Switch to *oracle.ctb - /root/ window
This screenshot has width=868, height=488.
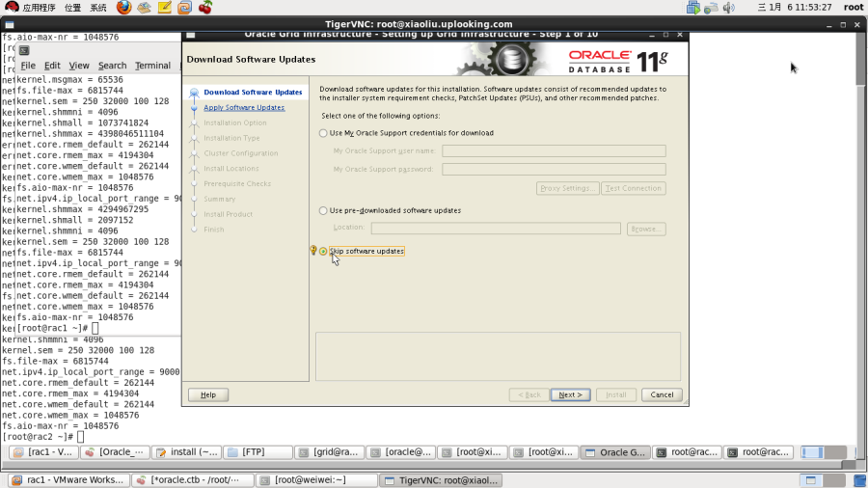point(193,479)
